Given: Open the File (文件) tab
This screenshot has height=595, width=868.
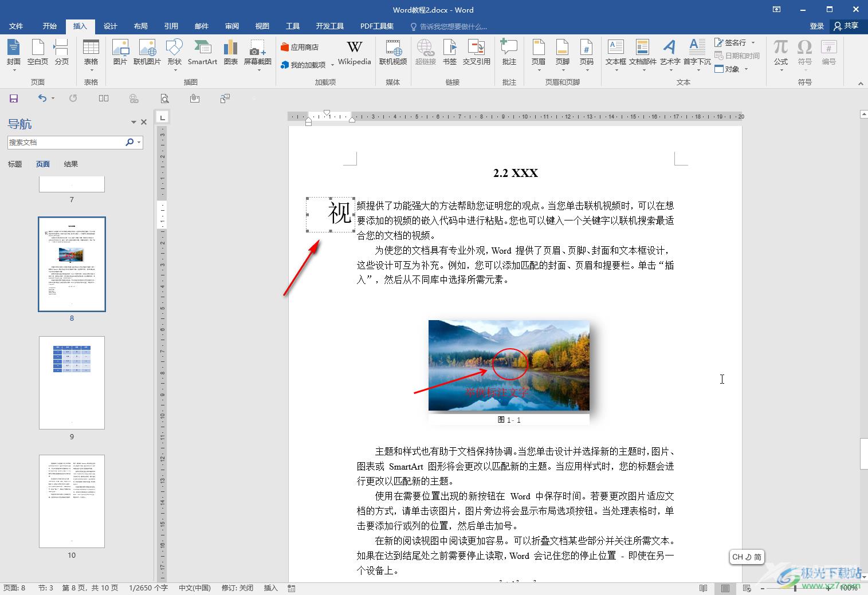Looking at the screenshot, I should (16, 26).
